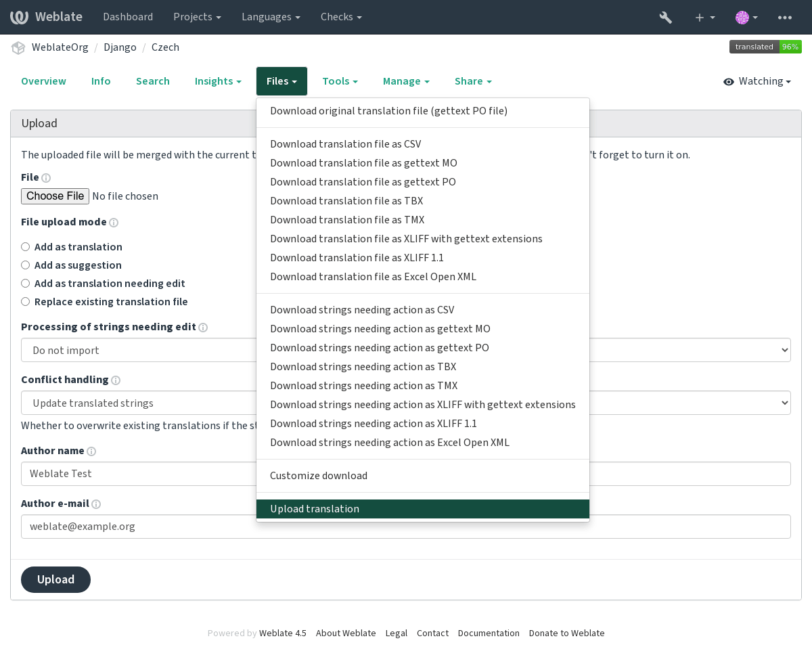
Task: Show help for Author name
Action: click(x=91, y=451)
